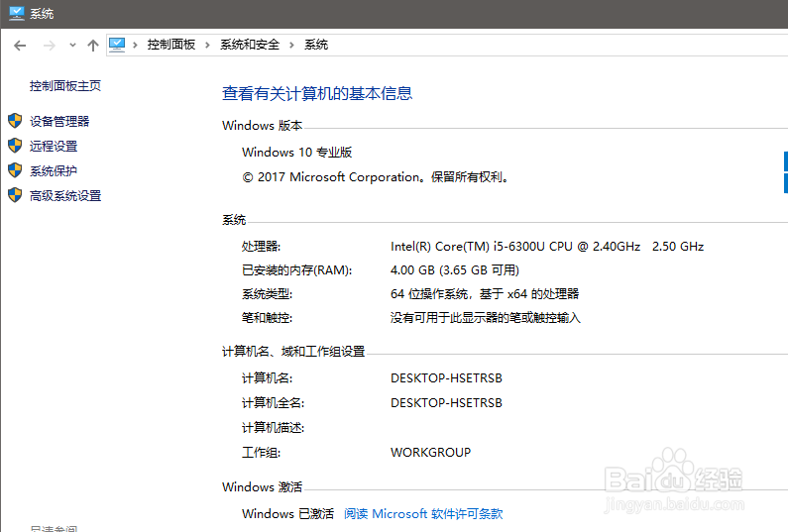Click the computer icon in the address bar
Image resolution: width=788 pixels, height=532 pixels.
117,45
